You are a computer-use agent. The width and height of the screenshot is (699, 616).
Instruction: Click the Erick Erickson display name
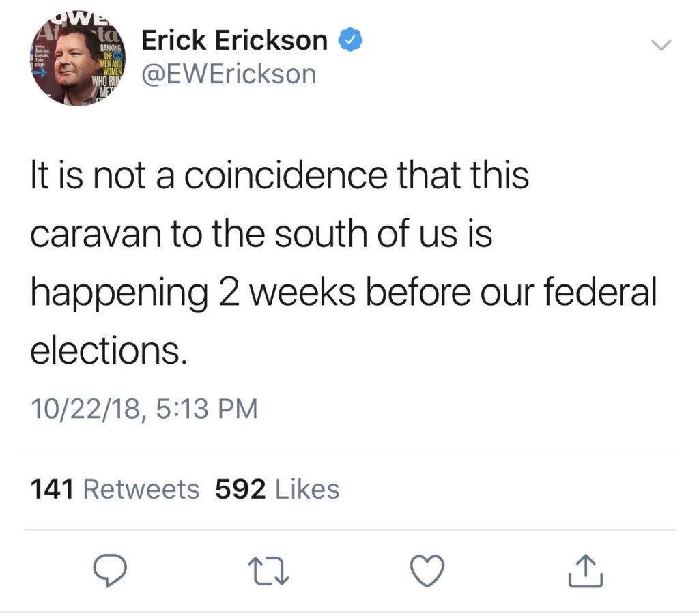(x=235, y=40)
